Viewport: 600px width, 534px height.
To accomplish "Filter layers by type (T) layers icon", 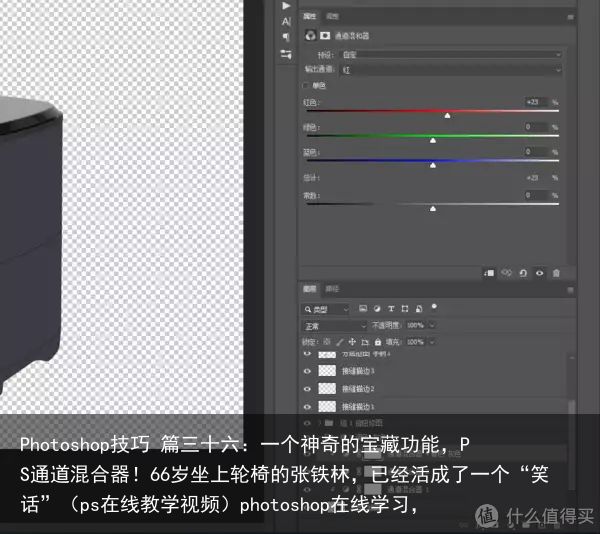I will click(391, 309).
